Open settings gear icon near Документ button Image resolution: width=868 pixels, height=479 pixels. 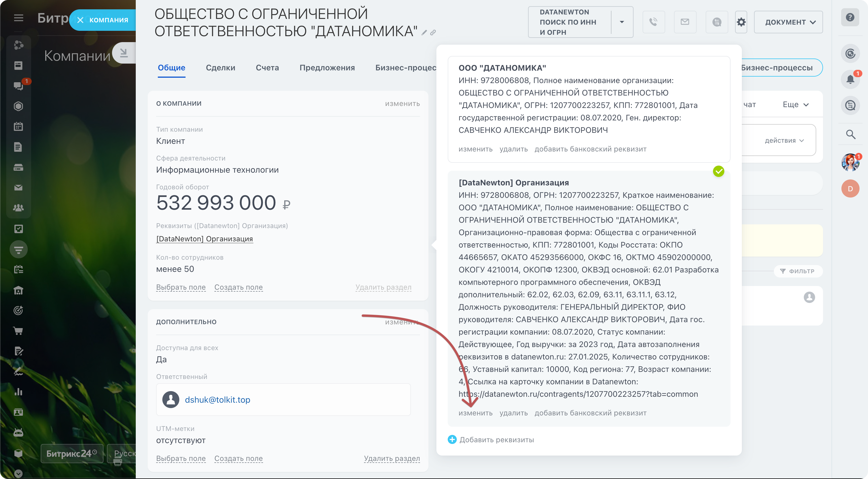tap(741, 22)
